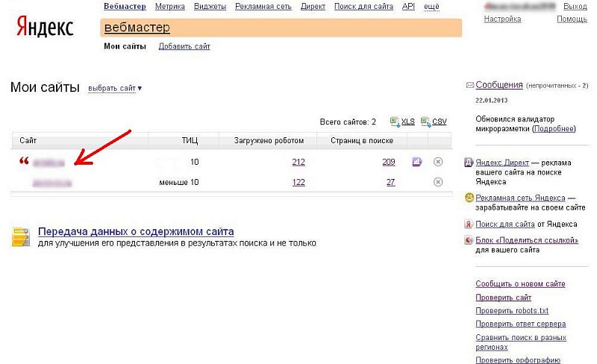Expand the выбрать сайт dropdown
This screenshot has width=597, height=364.
click(115, 88)
